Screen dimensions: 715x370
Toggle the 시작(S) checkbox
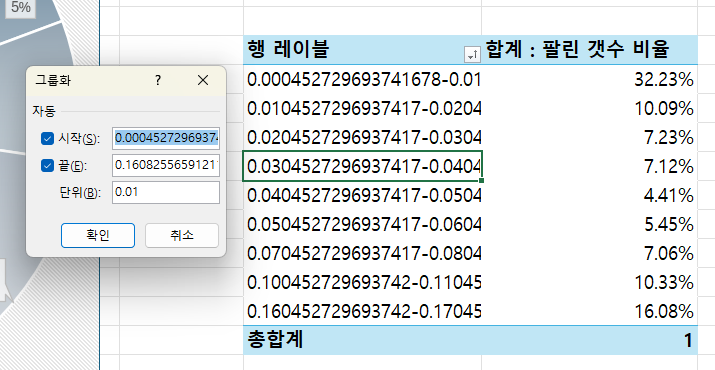pos(47,139)
